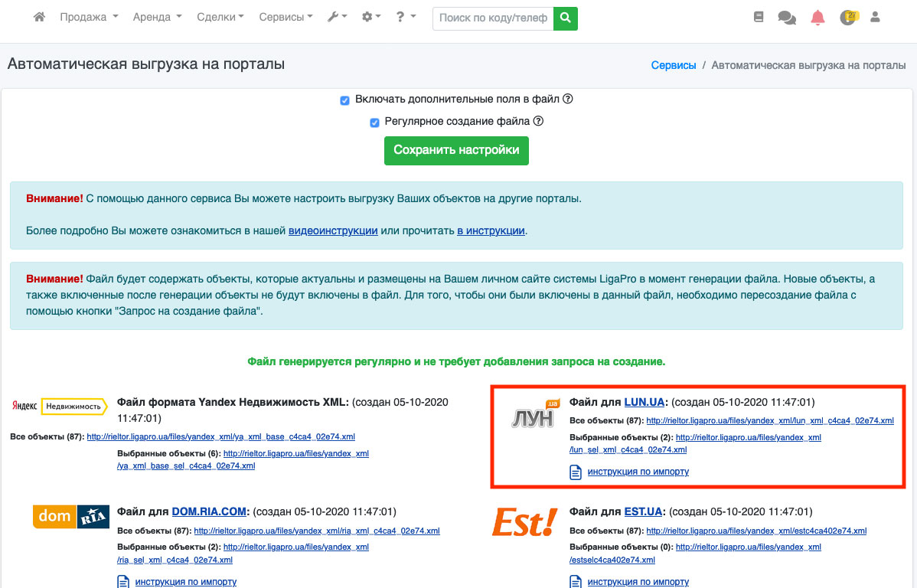Uncheck 'Регулярное создание файла' checkbox
This screenshot has height=588, width=917.
pyautogui.click(x=374, y=122)
